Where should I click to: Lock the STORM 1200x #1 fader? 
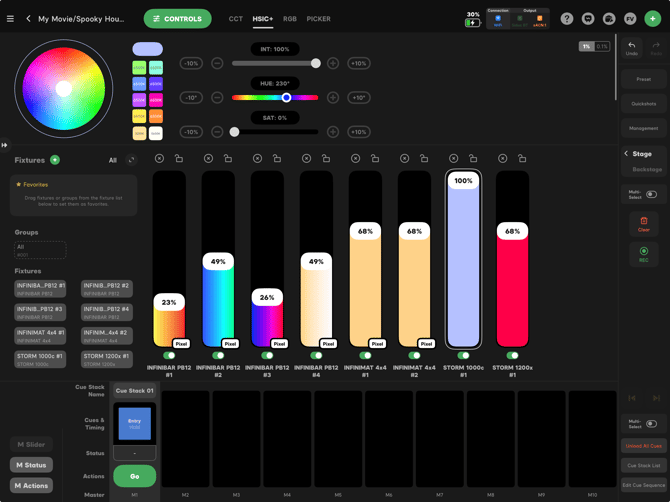point(522,159)
